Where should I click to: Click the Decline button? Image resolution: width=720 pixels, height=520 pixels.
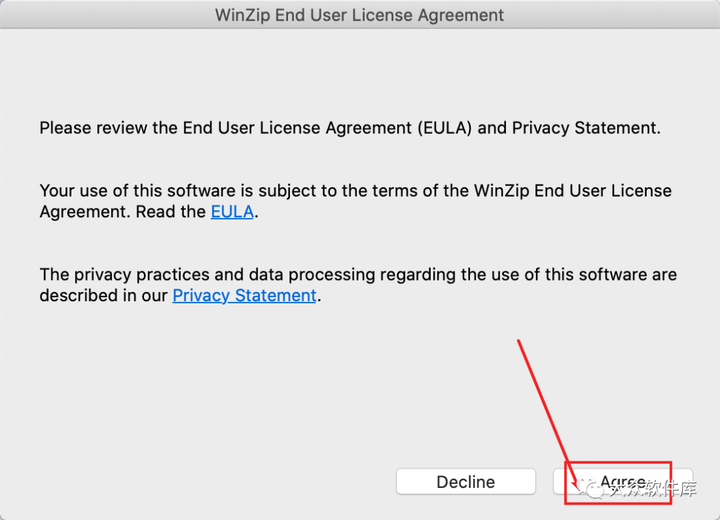[x=466, y=482]
